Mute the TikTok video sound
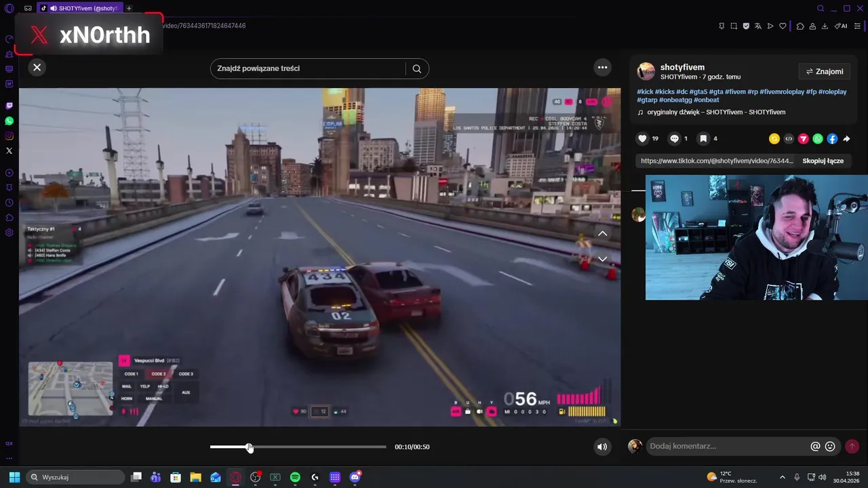The image size is (868, 488). coord(601,447)
